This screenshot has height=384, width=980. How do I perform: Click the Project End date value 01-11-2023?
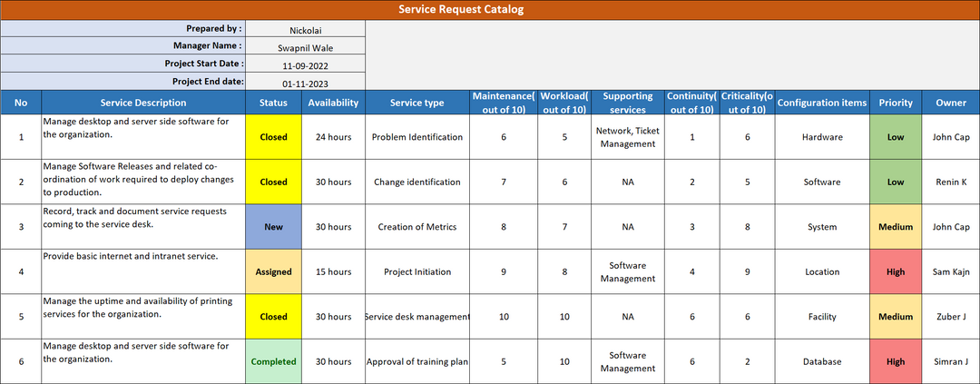(x=305, y=82)
